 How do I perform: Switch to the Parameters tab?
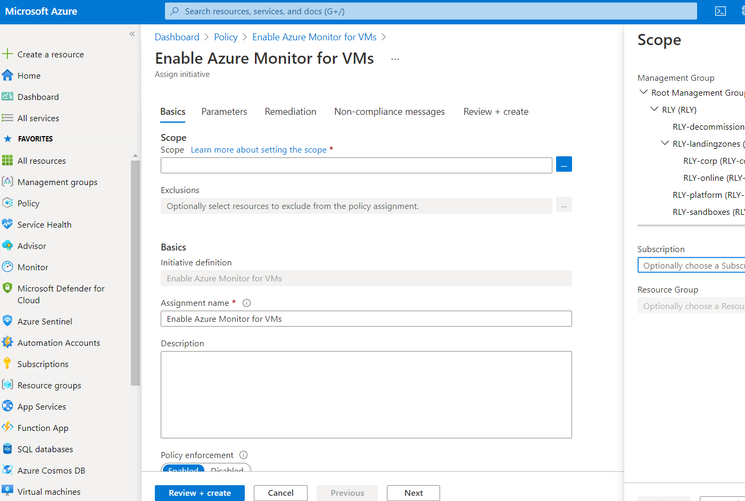pyautogui.click(x=224, y=112)
